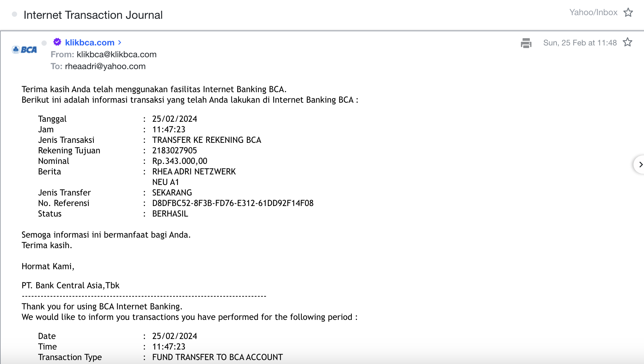Click Tanggal value 25/02/2024
Screen dimensions: 644x364
(x=174, y=119)
